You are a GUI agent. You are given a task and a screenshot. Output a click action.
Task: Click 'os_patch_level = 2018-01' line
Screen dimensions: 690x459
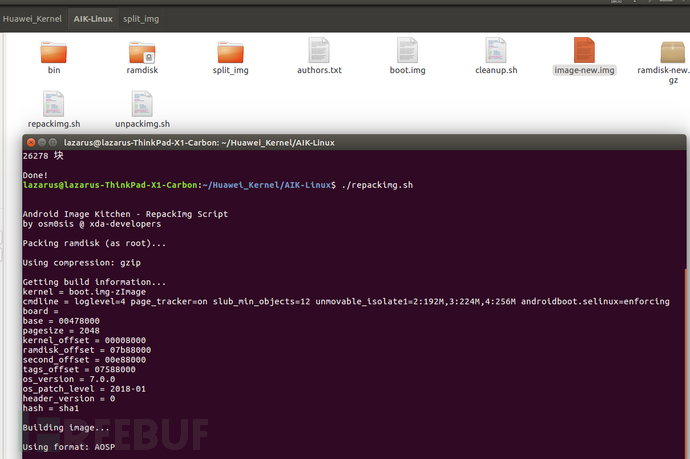tap(84, 389)
